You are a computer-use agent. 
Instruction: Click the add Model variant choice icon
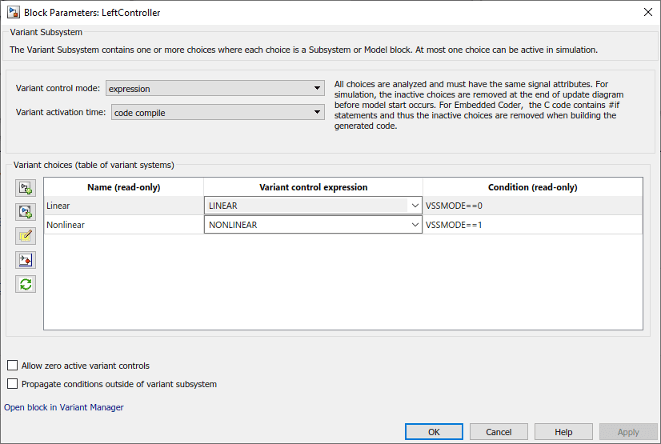pos(25,211)
